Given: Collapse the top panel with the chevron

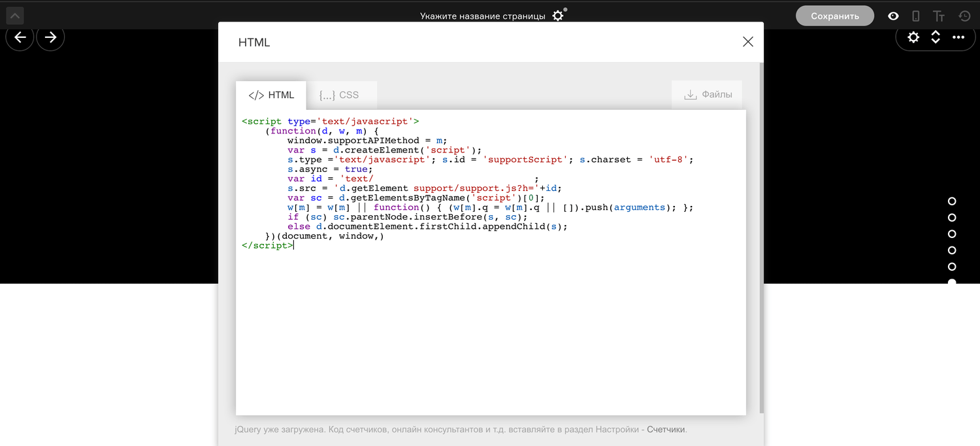Looking at the screenshot, I should (x=15, y=16).
